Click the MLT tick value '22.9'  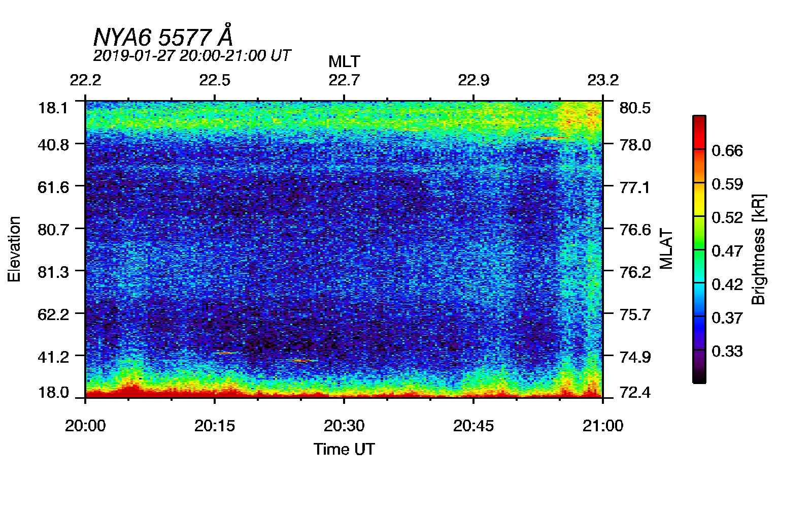point(473,80)
